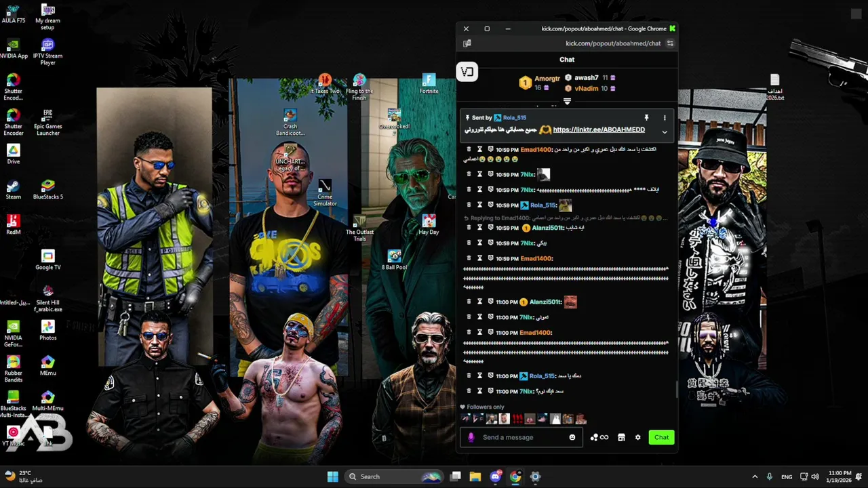Open Google Chrome from the taskbar
Image resolution: width=868 pixels, height=488 pixels.
click(x=515, y=476)
